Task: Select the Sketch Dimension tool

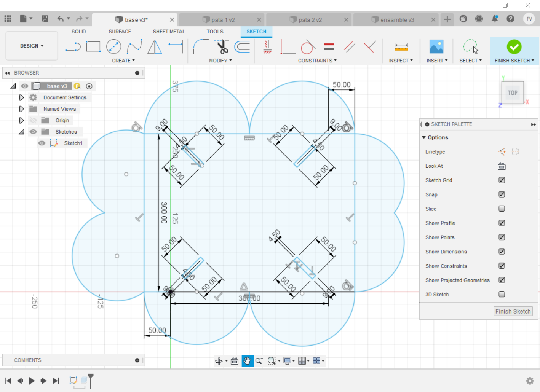Action: pyautogui.click(x=175, y=47)
